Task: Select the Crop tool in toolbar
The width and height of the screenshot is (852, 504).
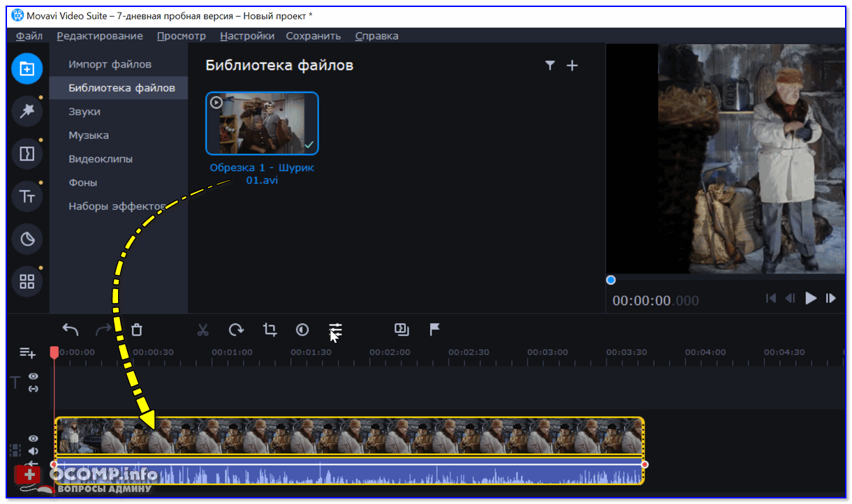Action: click(270, 329)
